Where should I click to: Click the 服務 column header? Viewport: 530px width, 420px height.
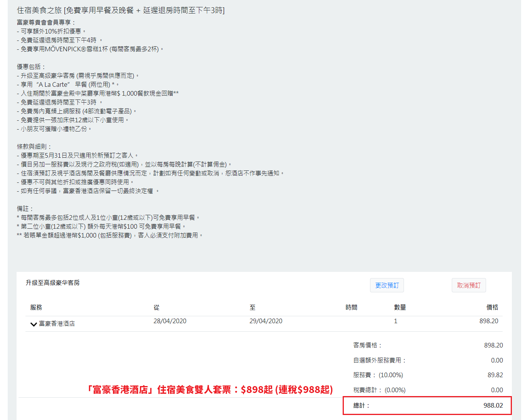click(x=36, y=307)
